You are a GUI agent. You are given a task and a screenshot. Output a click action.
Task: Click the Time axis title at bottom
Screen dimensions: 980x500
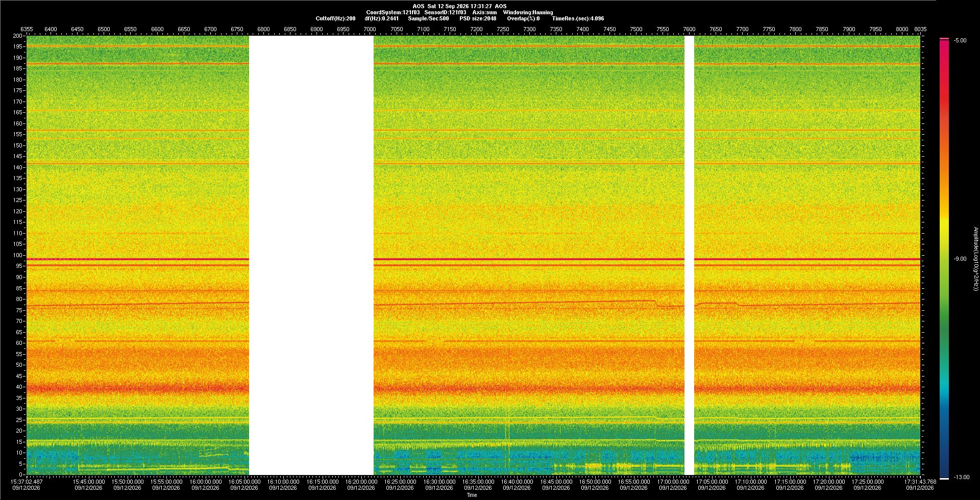point(472,495)
